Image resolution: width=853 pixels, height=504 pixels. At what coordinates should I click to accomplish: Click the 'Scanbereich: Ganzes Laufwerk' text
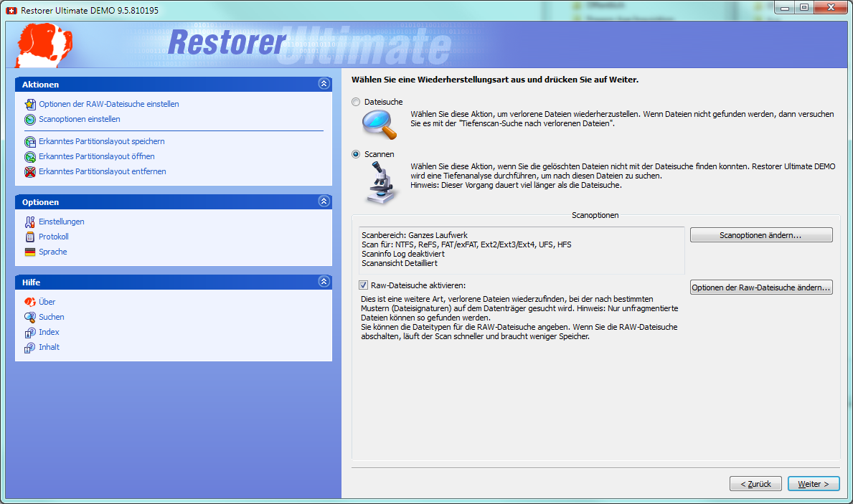coord(415,235)
